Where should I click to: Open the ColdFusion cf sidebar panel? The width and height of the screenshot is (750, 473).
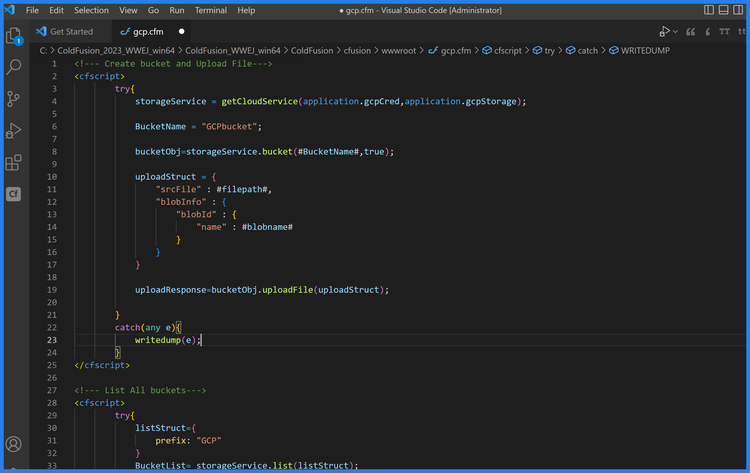(x=14, y=194)
